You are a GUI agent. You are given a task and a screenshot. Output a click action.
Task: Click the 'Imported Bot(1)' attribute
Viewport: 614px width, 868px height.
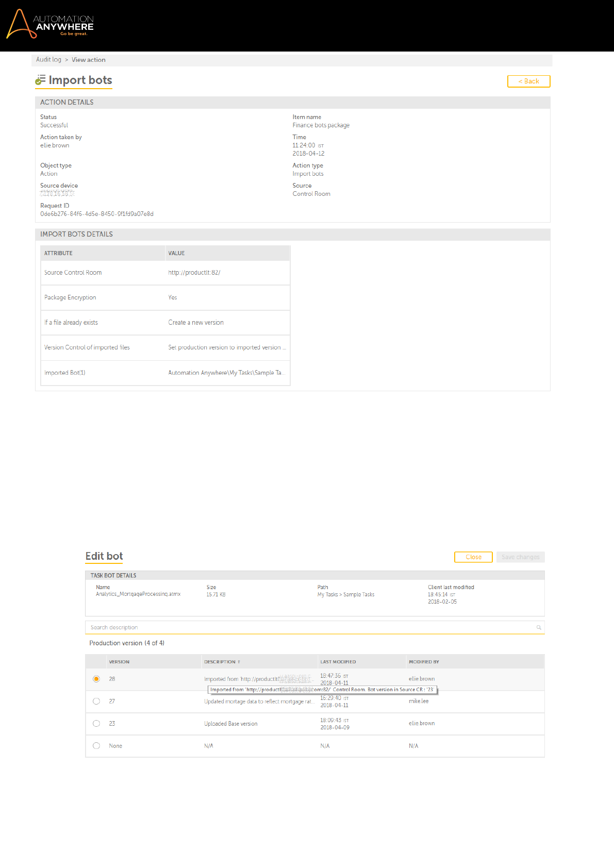[65, 373]
